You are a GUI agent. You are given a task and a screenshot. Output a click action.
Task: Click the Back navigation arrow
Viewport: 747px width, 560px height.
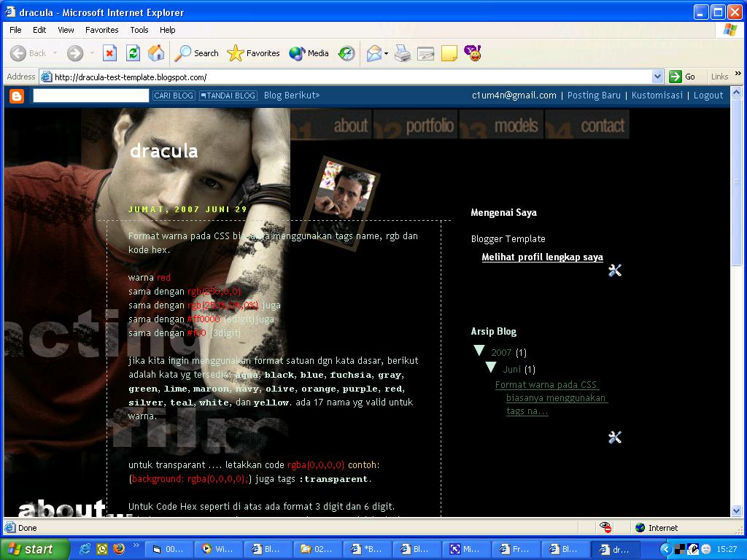[18, 53]
